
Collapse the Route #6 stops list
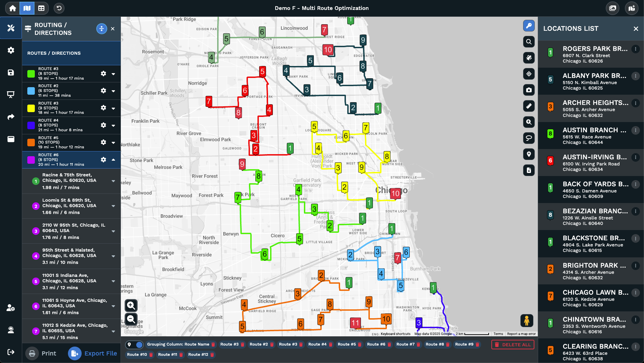[113, 160]
